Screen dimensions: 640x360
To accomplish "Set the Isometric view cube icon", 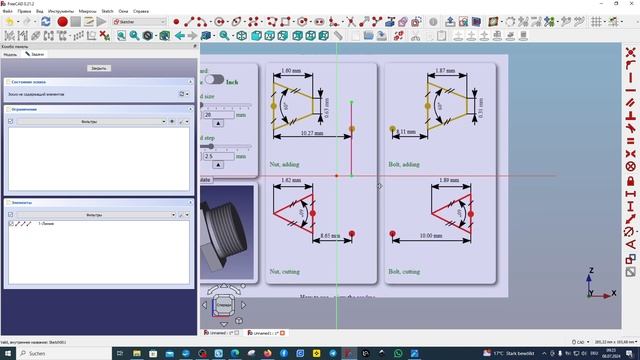I will click(x=242, y=36).
